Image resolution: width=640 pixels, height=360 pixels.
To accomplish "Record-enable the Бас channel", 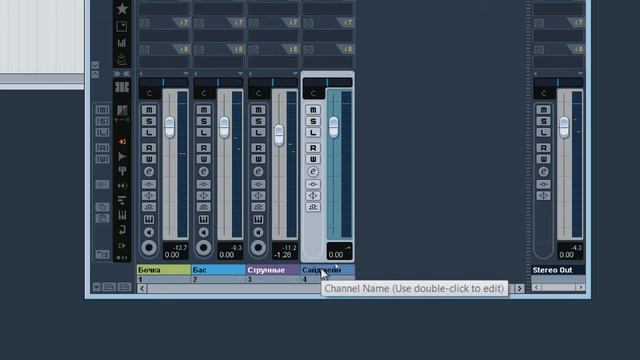I will 204,248.
